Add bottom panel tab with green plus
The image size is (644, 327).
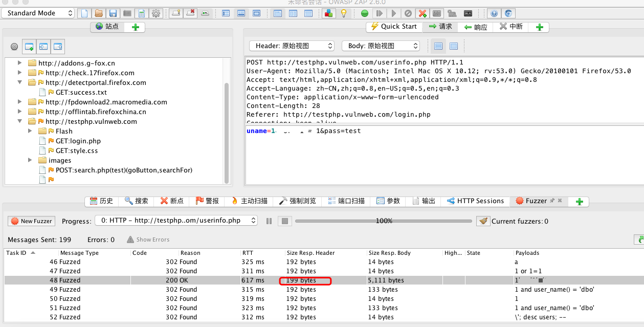(x=580, y=202)
